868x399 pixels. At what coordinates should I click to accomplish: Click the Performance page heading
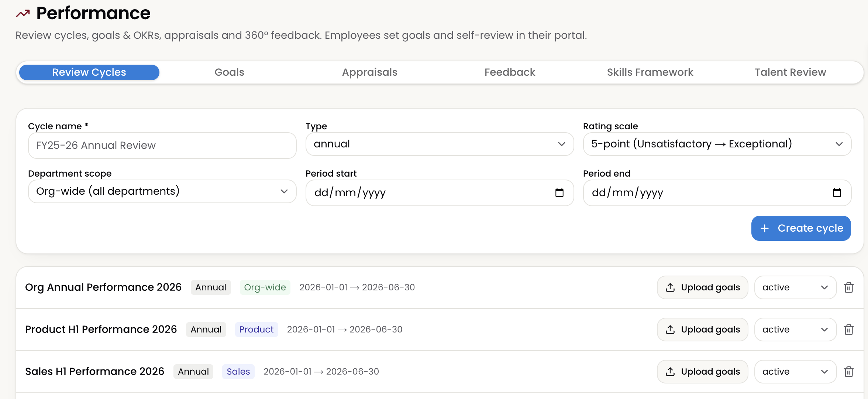point(93,14)
